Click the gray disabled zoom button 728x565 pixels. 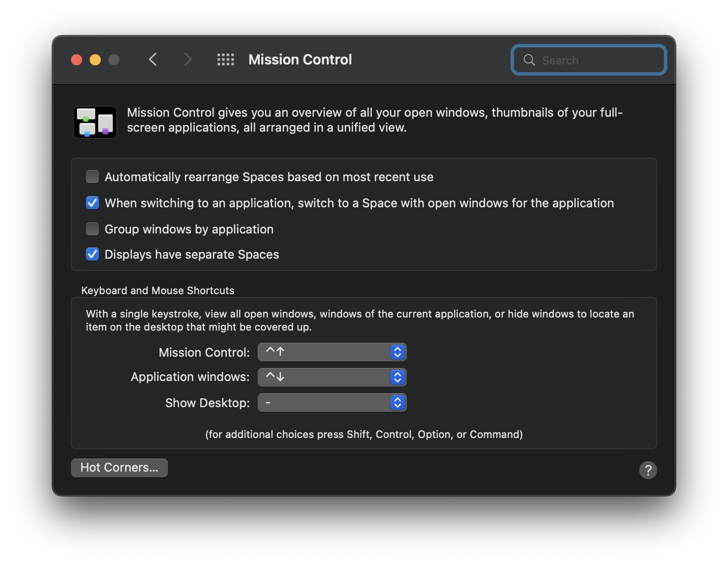point(114,60)
